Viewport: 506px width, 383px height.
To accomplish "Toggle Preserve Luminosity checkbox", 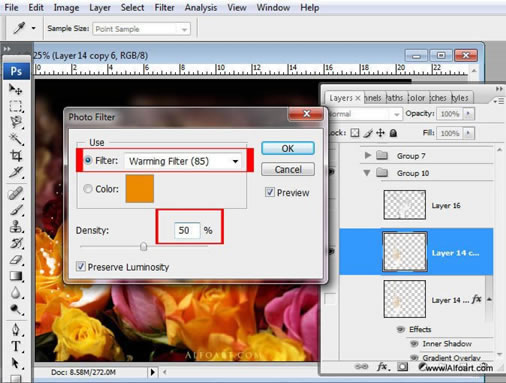I will [80, 267].
